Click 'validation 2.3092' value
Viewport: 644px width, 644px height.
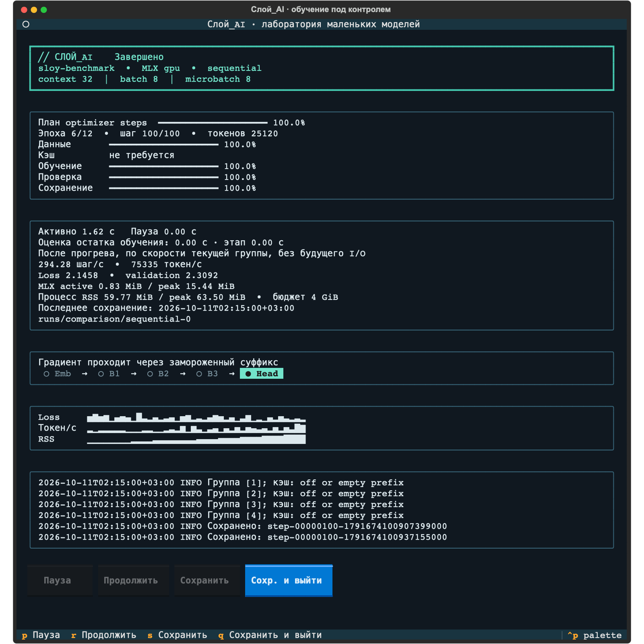[171, 275]
